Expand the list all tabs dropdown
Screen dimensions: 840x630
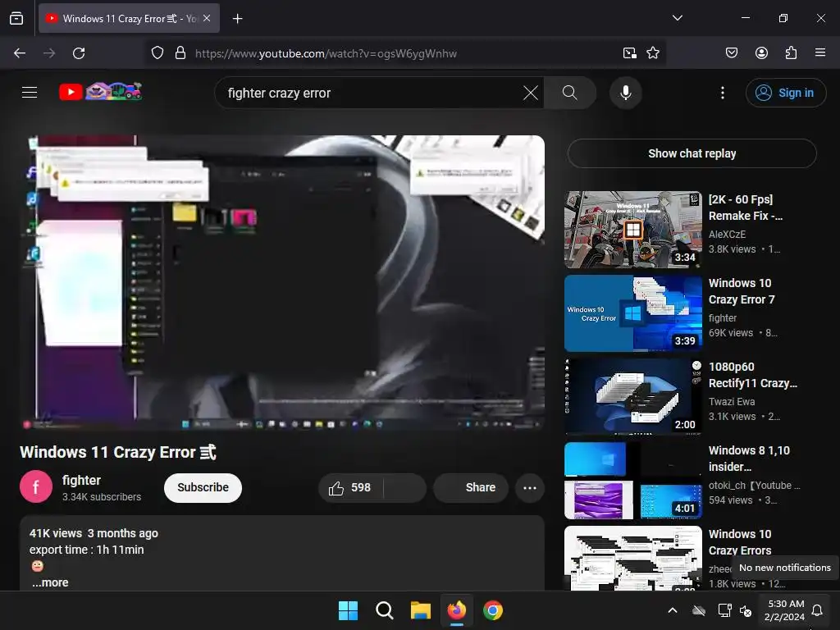677,18
